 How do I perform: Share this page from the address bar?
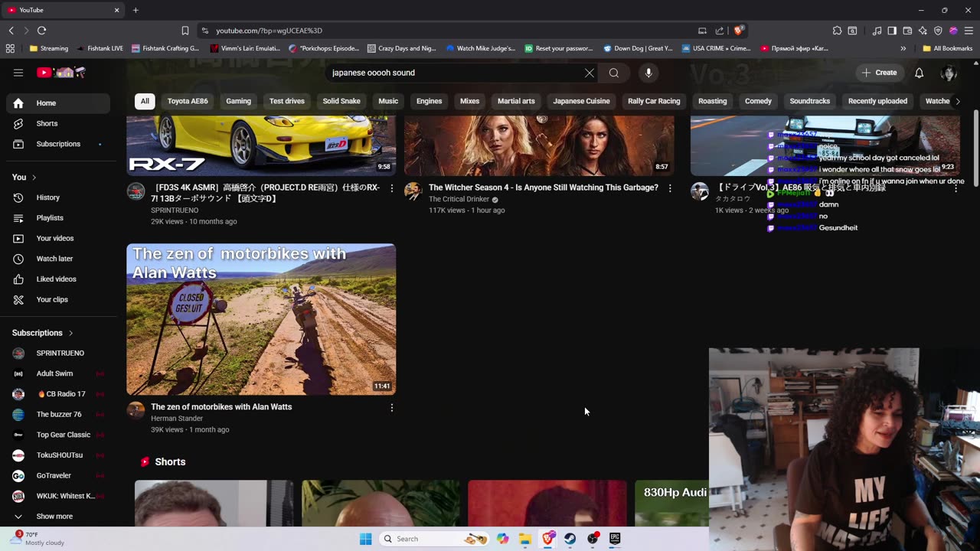[720, 31]
